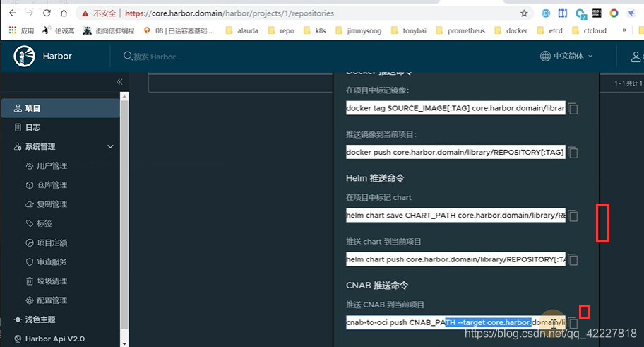Click the Helm 推送命令 heading
The image size is (644, 347).
pos(375,178)
